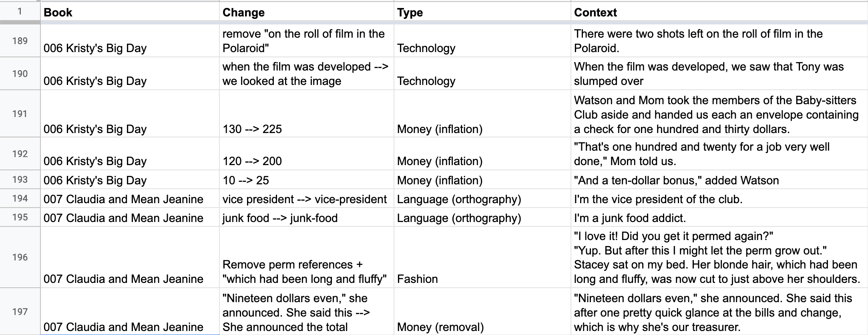Click the 'Fashion' type cell

[482, 257]
